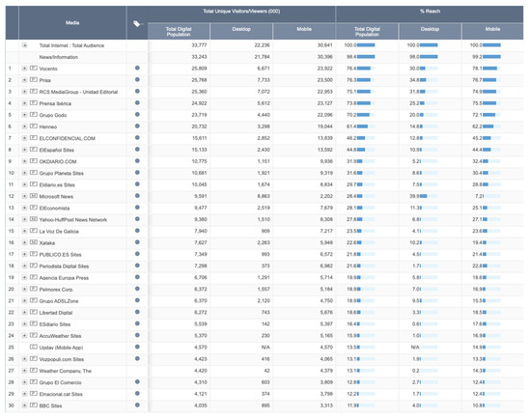The width and height of the screenshot is (531, 420).
Task: Expand RCS MediaGroup - Unidad Editorial row
Action: click(24, 92)
